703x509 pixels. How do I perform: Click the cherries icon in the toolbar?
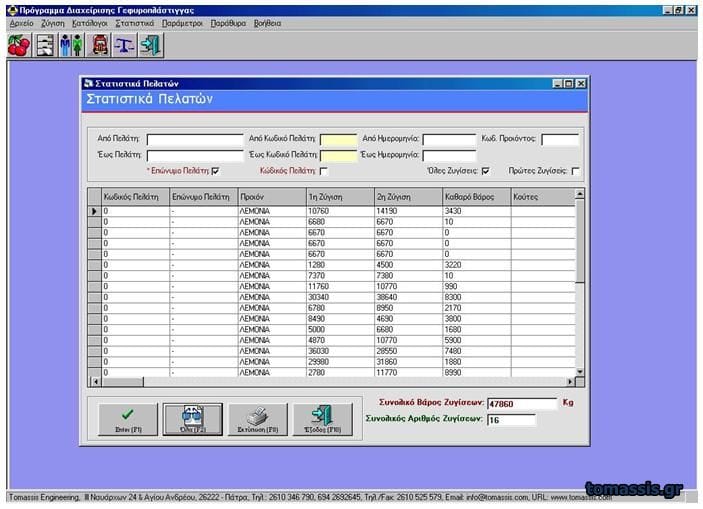18,45
